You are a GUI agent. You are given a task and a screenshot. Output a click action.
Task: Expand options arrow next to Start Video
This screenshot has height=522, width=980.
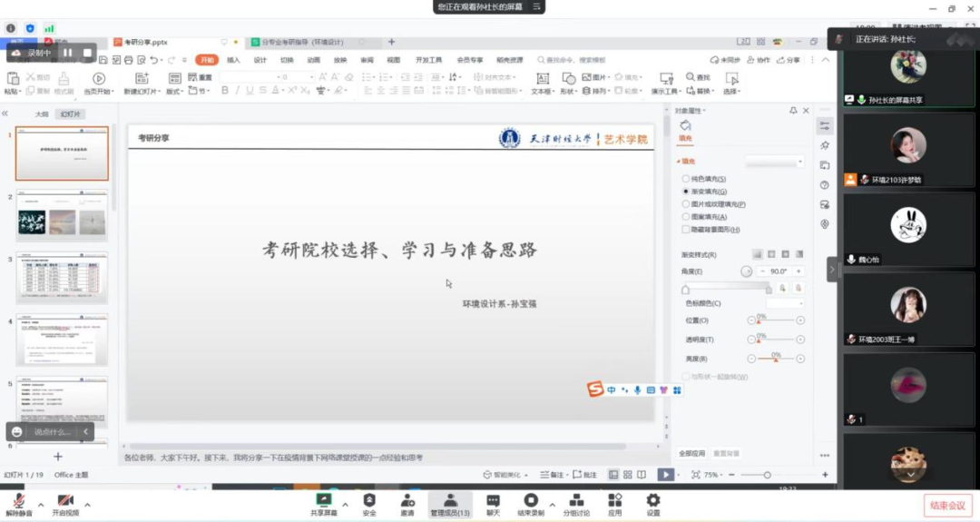(87, 505)
